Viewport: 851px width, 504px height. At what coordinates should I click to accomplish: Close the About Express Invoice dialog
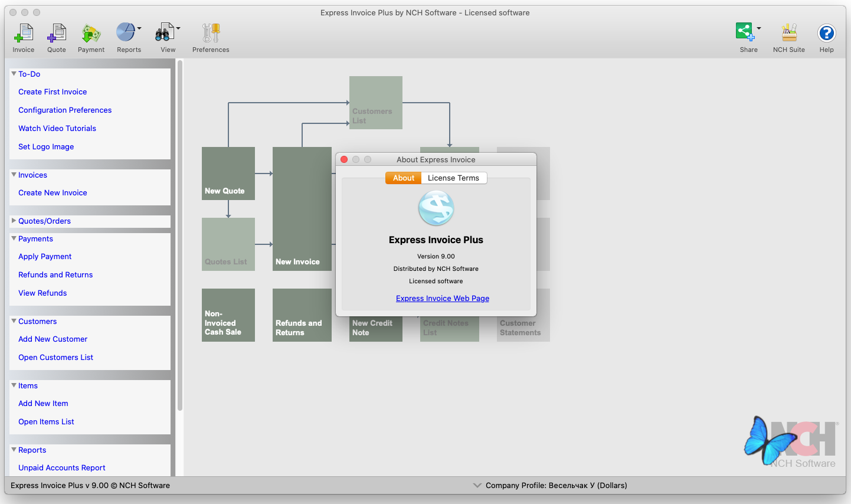(x=344, y=159)
